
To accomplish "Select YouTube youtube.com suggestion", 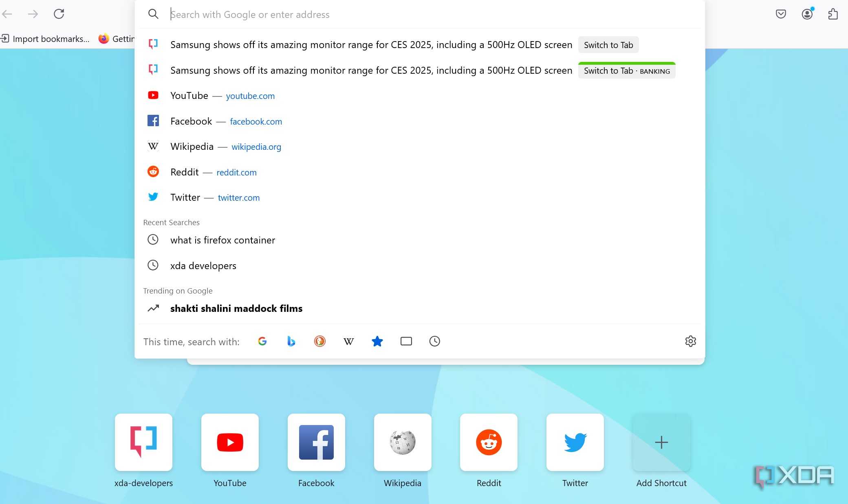I will (420, 96).
